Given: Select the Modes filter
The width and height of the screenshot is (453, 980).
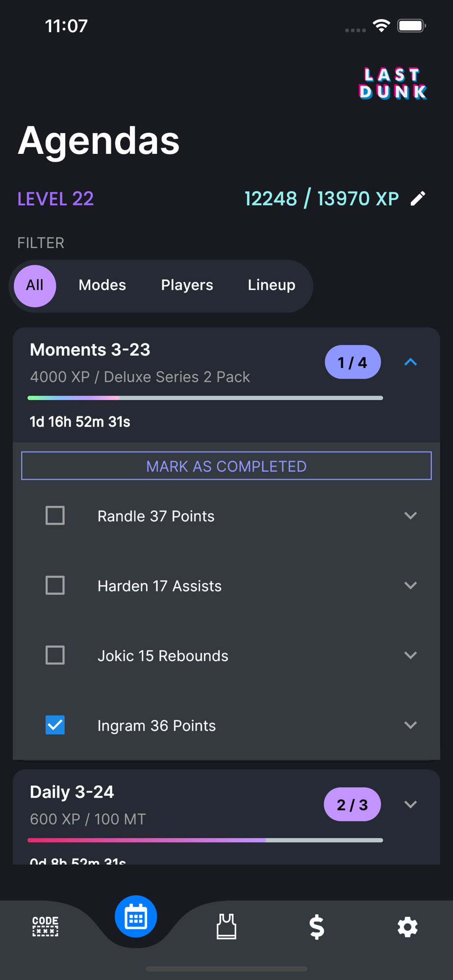Looking at the screenshot, I should click(102, 285).
